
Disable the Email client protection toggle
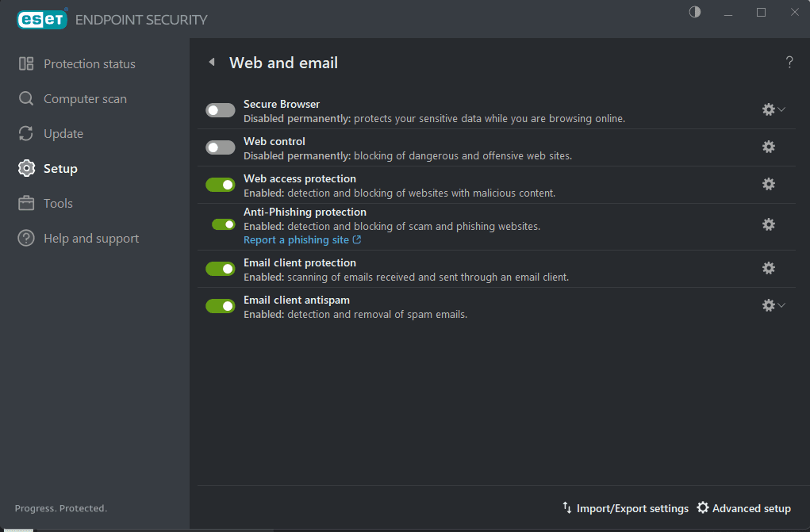click(x=221, y=269)
